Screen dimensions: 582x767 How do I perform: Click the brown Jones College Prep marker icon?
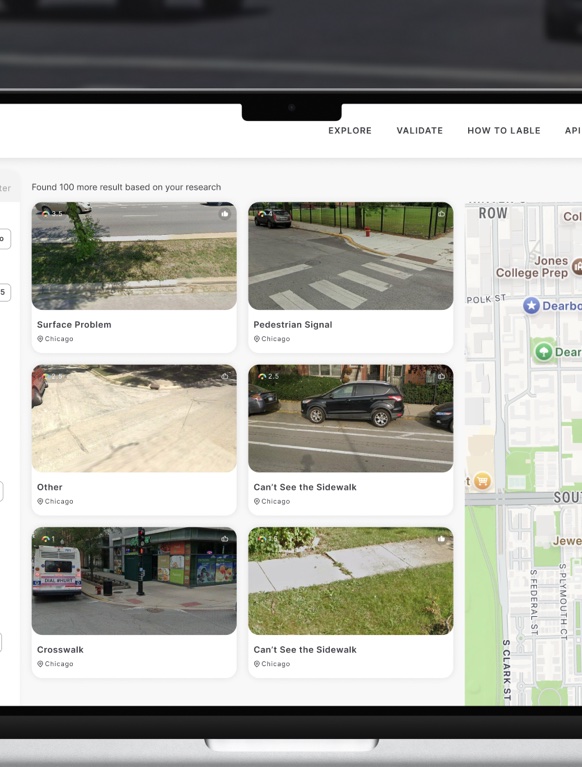pyautogui.click(x=577, y=267)
